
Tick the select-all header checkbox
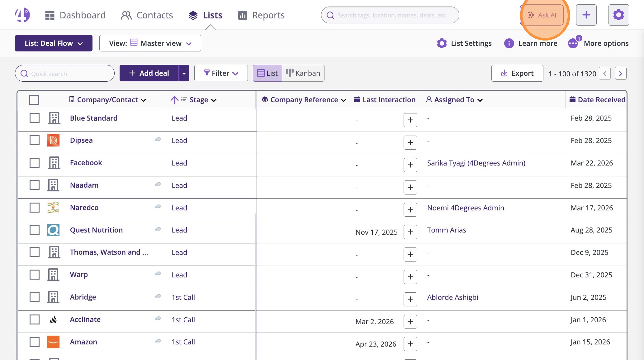34,100
